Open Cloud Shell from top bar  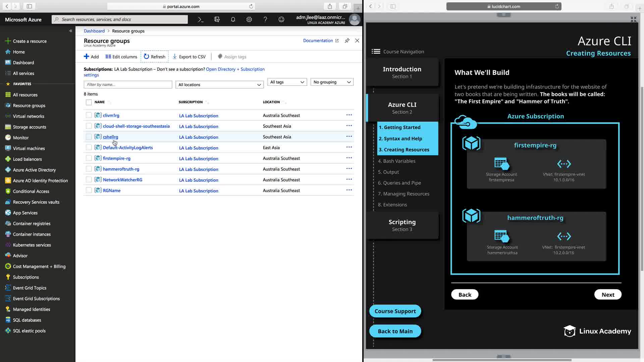201,19
